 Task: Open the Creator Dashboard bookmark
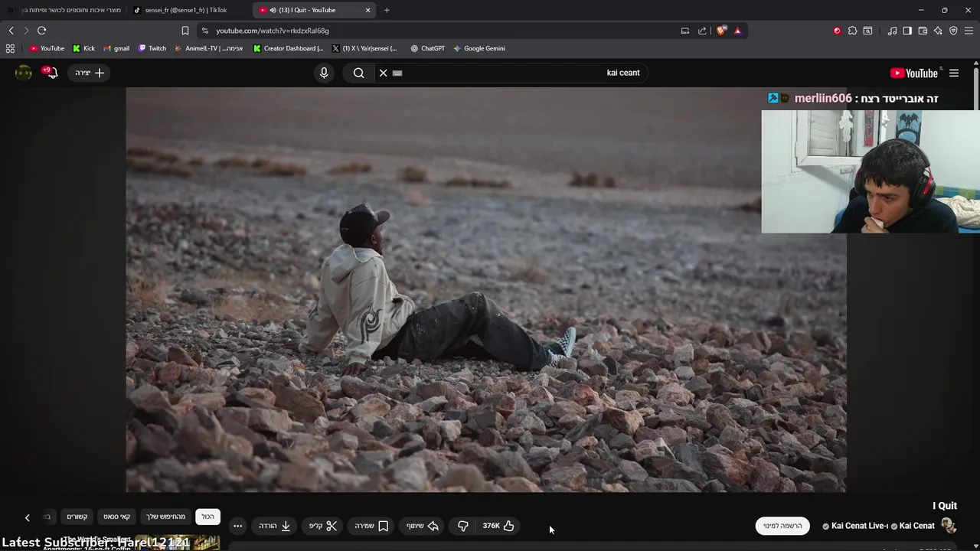289,48
